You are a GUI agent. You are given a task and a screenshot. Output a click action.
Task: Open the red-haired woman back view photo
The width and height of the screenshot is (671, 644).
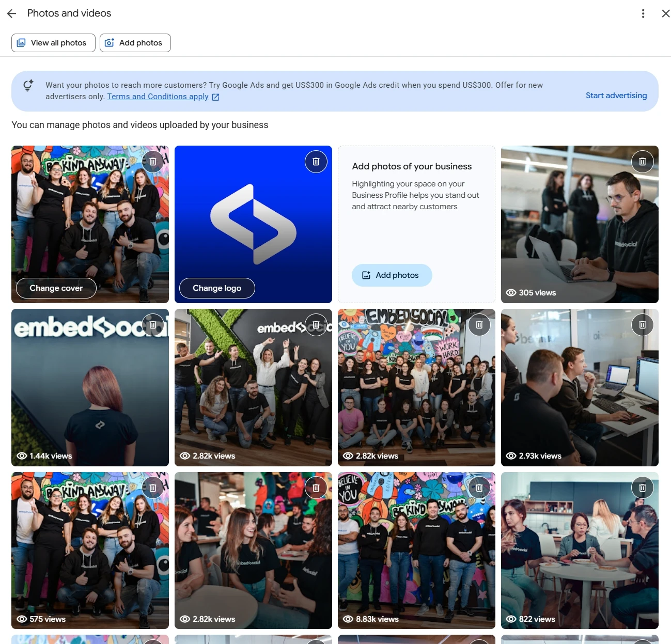tap(90, 387)
